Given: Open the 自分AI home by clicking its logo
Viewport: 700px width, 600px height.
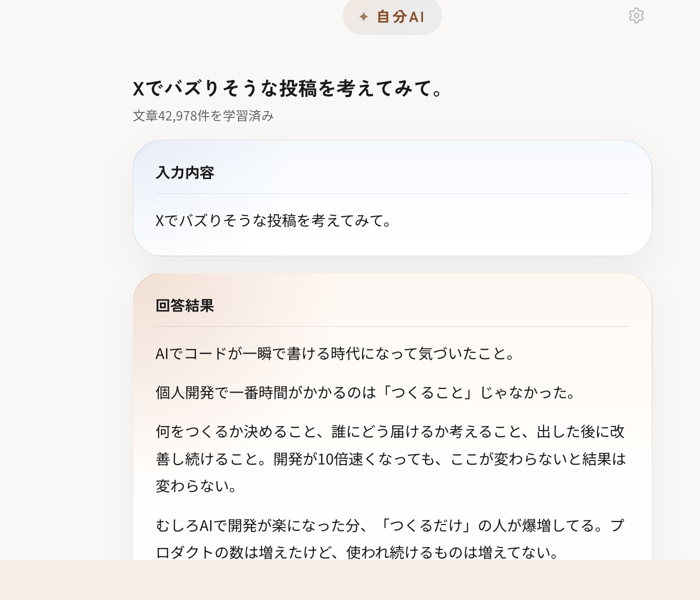Looking at the screenshot, I should [392, 17].
